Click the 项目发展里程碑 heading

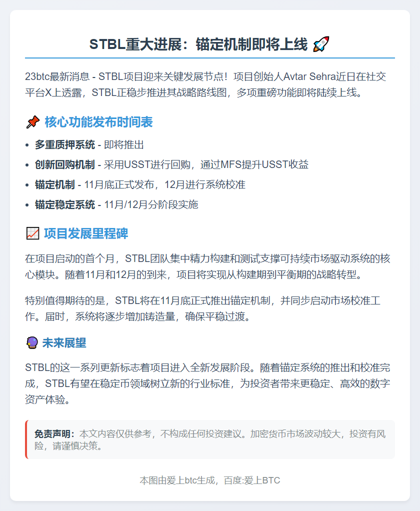click(86, 233)
